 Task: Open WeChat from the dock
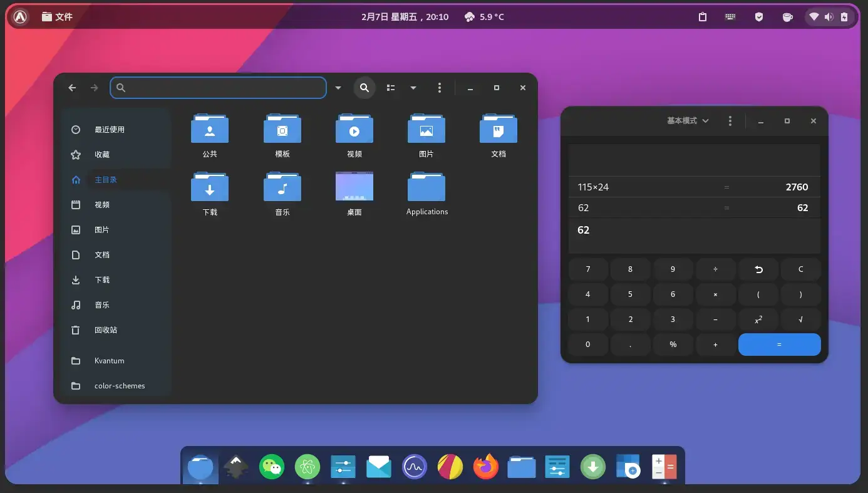click(x=271, y=466)
